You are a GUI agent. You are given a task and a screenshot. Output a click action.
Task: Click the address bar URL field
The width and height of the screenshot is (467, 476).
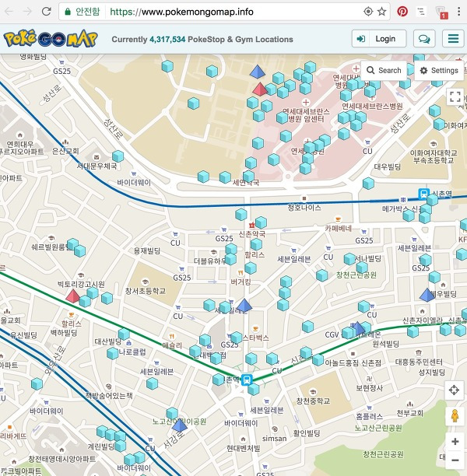(x=224, y=12)
